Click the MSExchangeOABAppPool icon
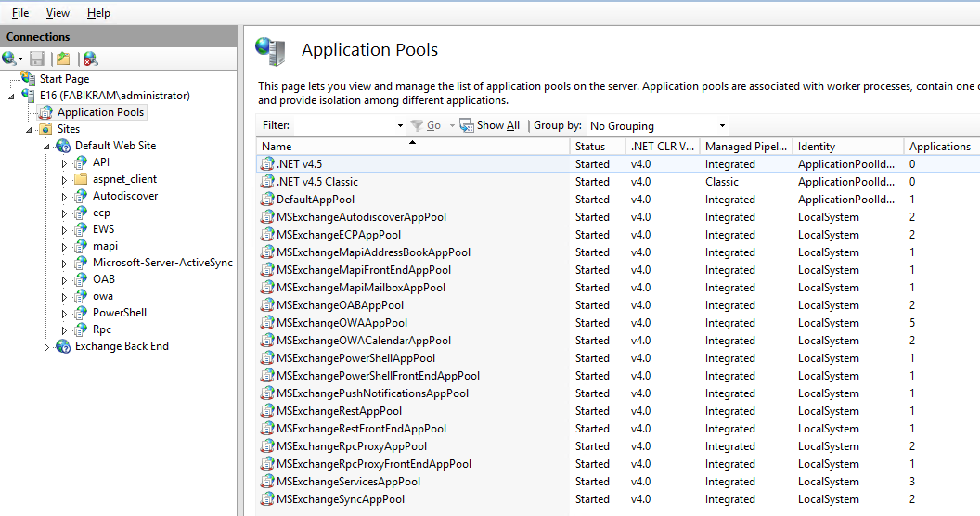This screenshot has width=980, height=516. pyautogui.click(x=267, y=304)
